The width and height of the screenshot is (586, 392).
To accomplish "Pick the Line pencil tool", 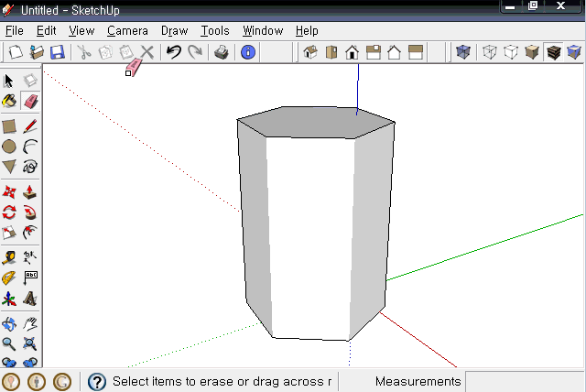I will (x=30, y=125).
